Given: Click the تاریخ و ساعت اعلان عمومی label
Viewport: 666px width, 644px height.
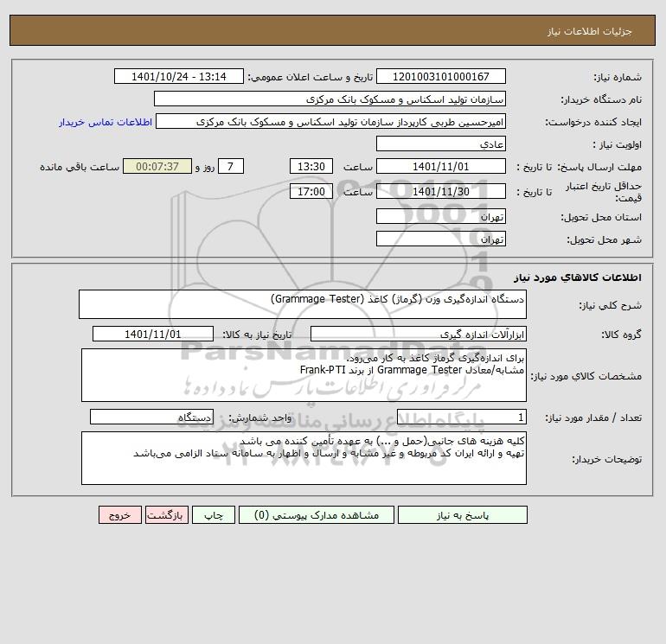Looking at the screenshot, I should click(310, 77).
